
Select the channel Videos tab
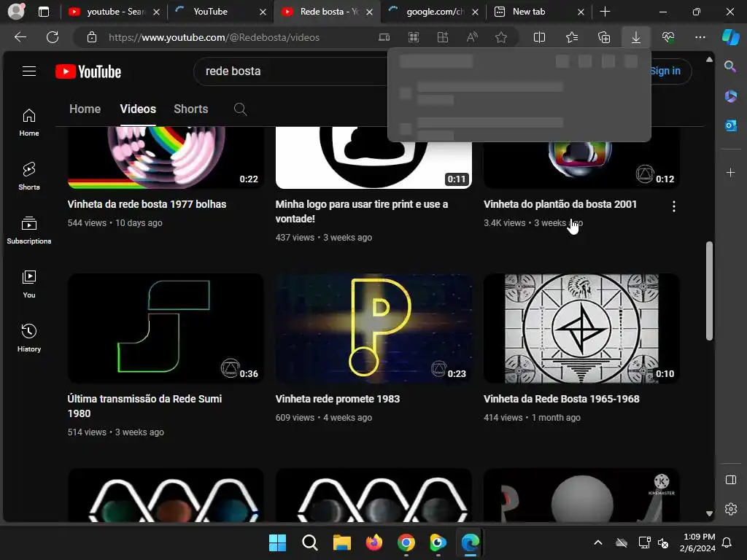[138, 109]
